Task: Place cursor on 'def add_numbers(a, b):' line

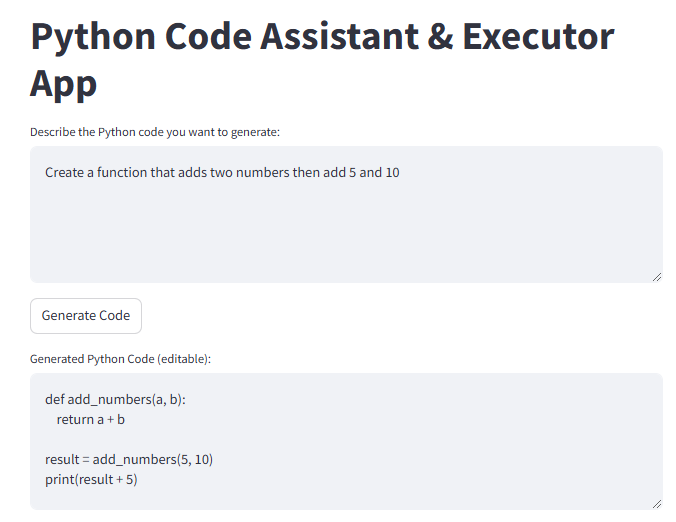Action: click(115, 400)
